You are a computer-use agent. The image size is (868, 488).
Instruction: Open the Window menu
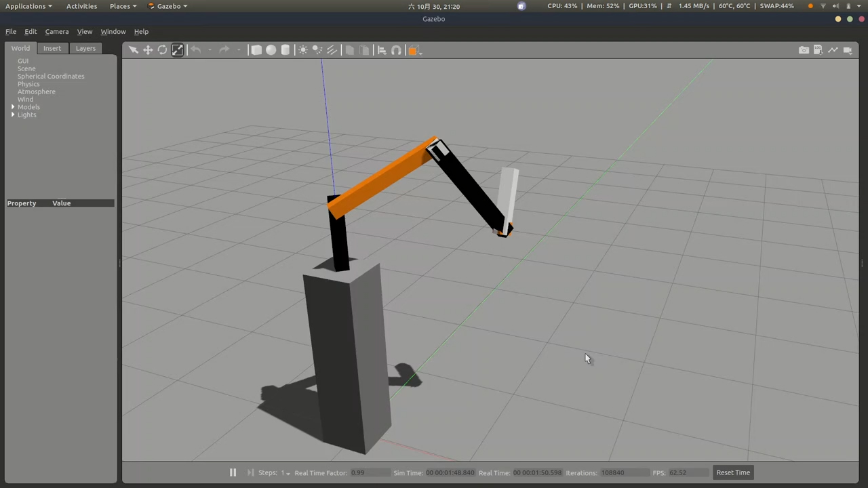click(113, 31)
